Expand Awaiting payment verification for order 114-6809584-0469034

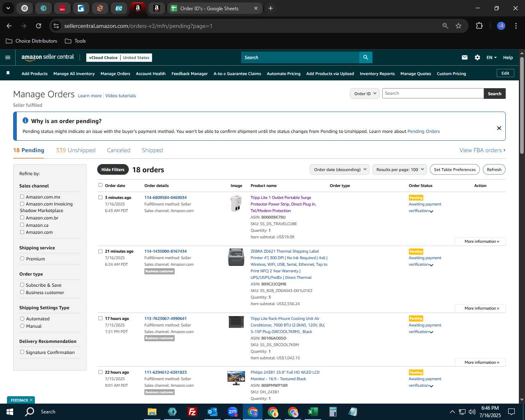pyautogui.click(x=431, y=211)
